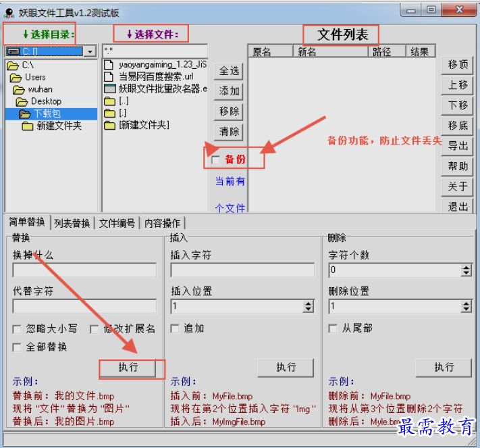Click the 移底 button
The height and width of the screenshot is (448, 480).
(457, 126)
